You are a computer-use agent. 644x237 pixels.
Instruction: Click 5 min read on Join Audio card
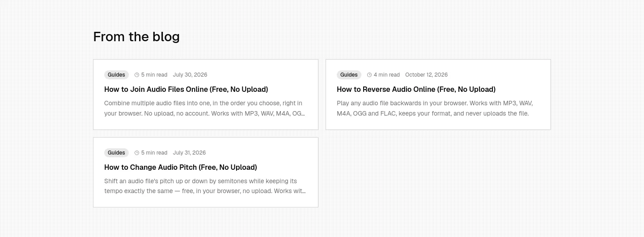154,75
